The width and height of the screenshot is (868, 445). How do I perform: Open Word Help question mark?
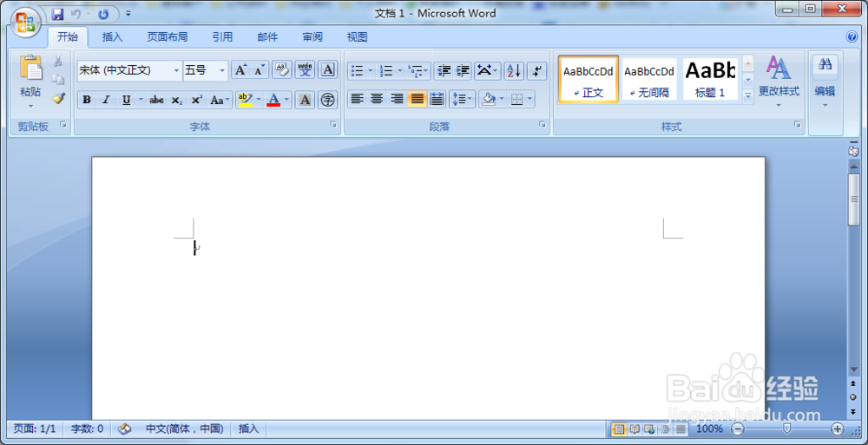pos(852,37)
